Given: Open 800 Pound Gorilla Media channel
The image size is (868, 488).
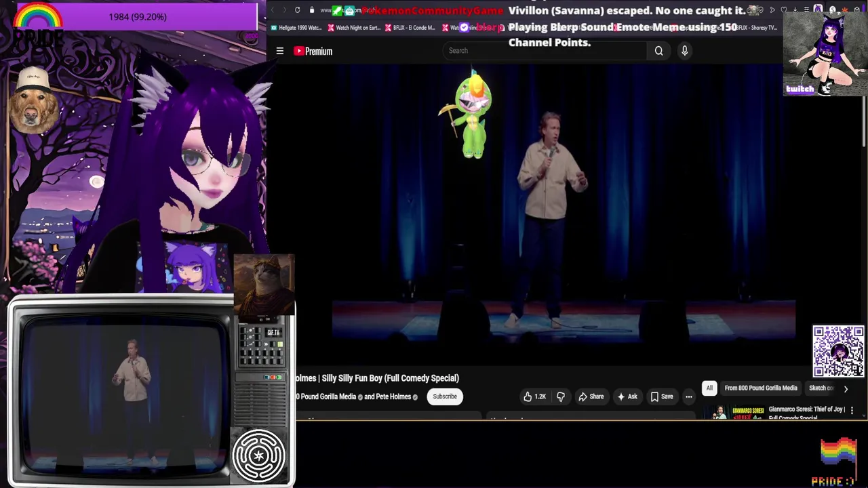Looking at the screenshot, I should (328, 396).
